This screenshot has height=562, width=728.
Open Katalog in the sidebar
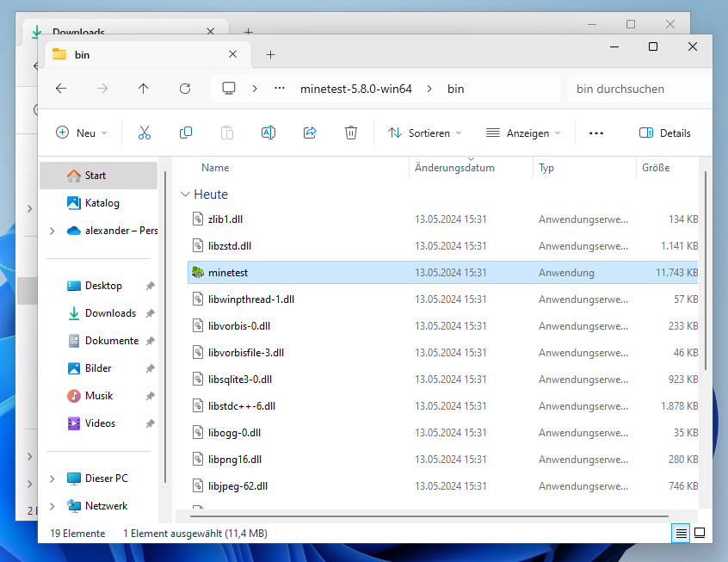pyautogui.click(x=98, y=203)
